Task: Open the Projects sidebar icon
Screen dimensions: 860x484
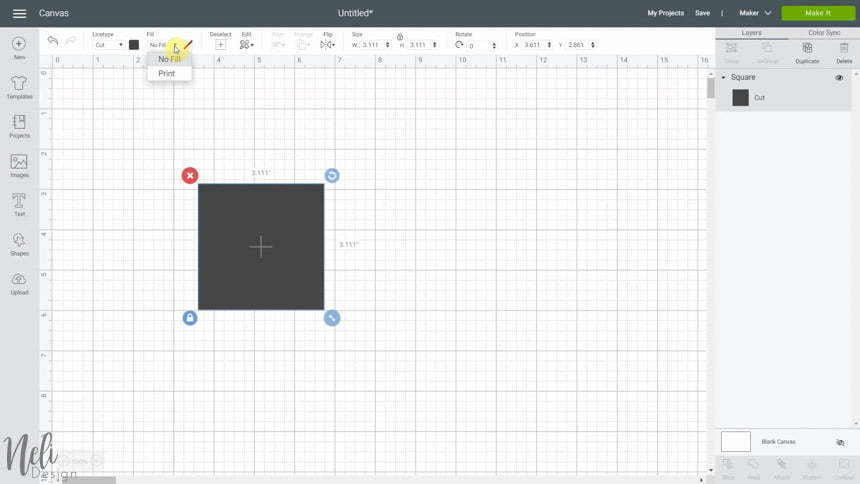Action: [19, 122]
